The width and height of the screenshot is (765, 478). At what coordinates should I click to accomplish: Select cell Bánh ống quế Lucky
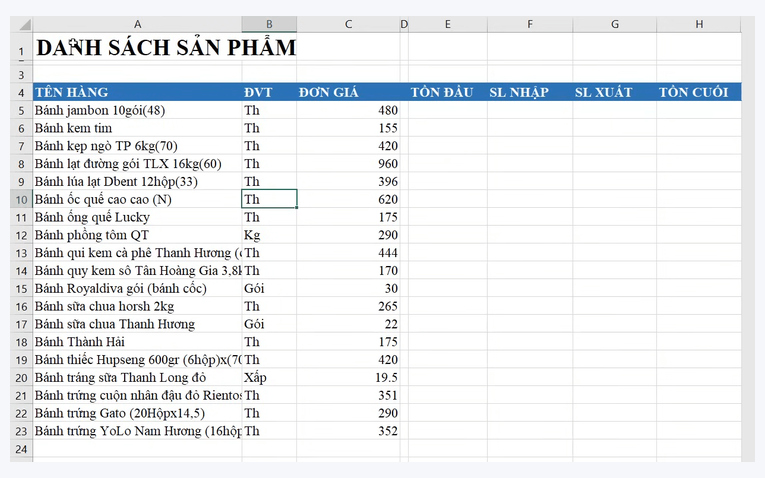click(x=137, y=217)
